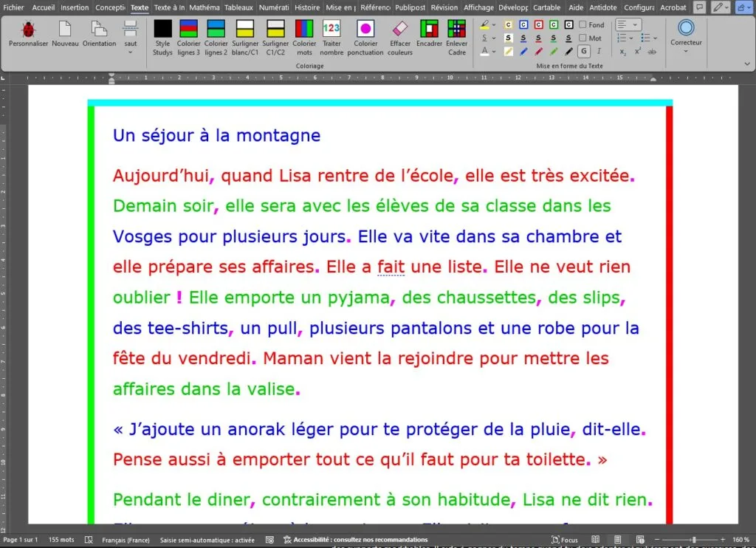Open the Mathéma tab
The width and height of the screenshot is (756, 548).
coord(204,7)
